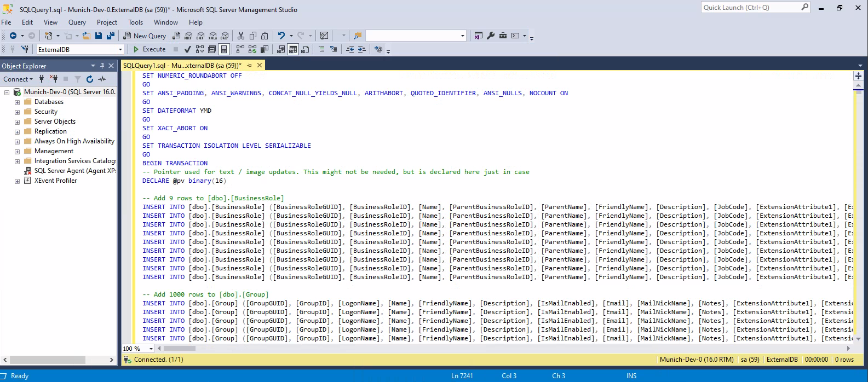Open the Edit menu
Image resolution: width=868 pixels, height=382 pixels.
point(27,22)
